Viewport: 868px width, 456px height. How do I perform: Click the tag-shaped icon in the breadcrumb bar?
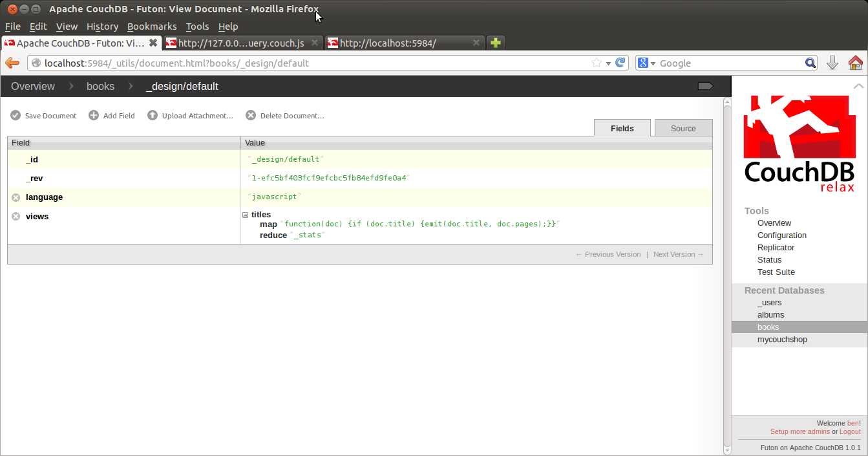point(705,86)
